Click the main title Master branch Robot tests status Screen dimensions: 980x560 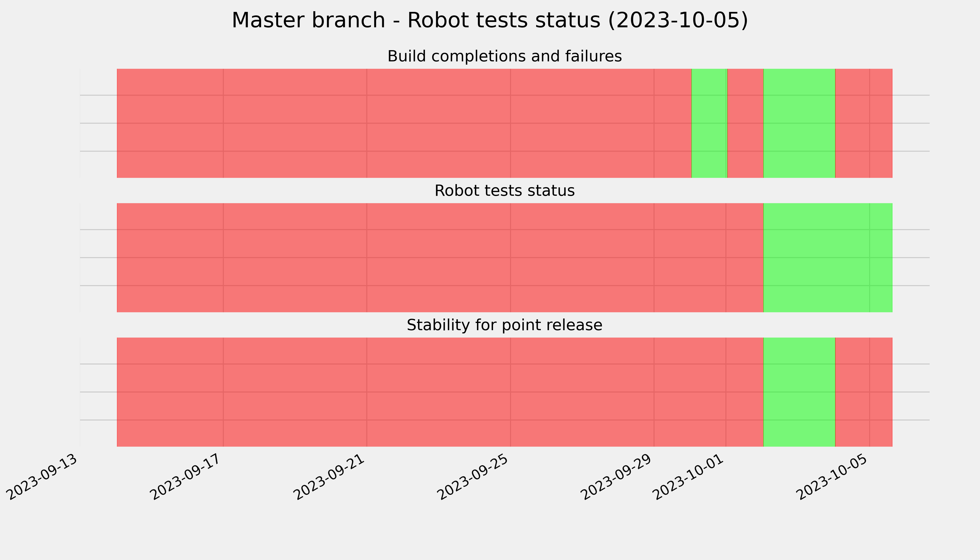pyautogui.click(x=490, y=20)
